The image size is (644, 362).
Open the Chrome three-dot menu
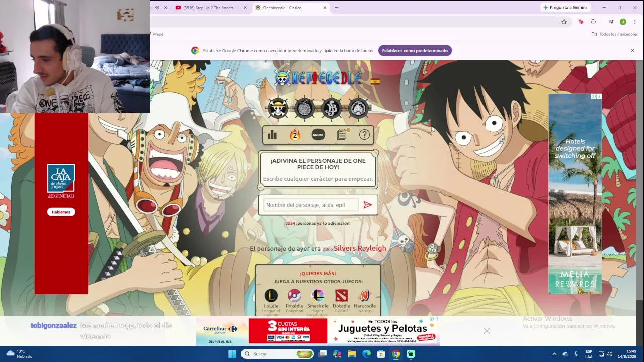pos(635,22)
